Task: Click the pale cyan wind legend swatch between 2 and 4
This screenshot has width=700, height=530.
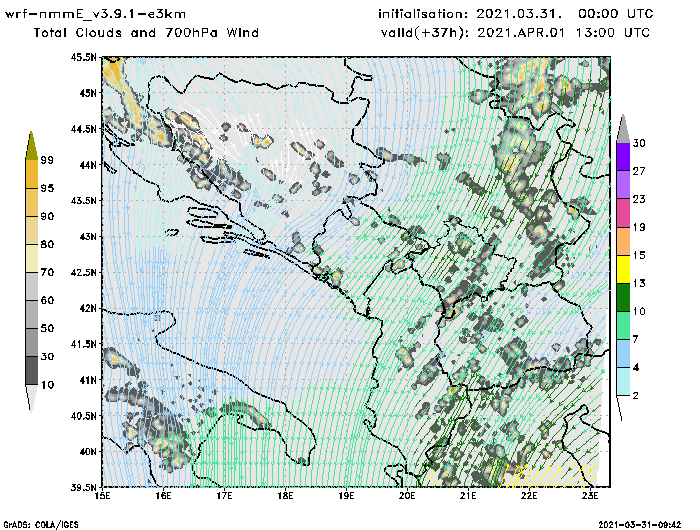Action: pyautogui.click(x=623, y=382)
